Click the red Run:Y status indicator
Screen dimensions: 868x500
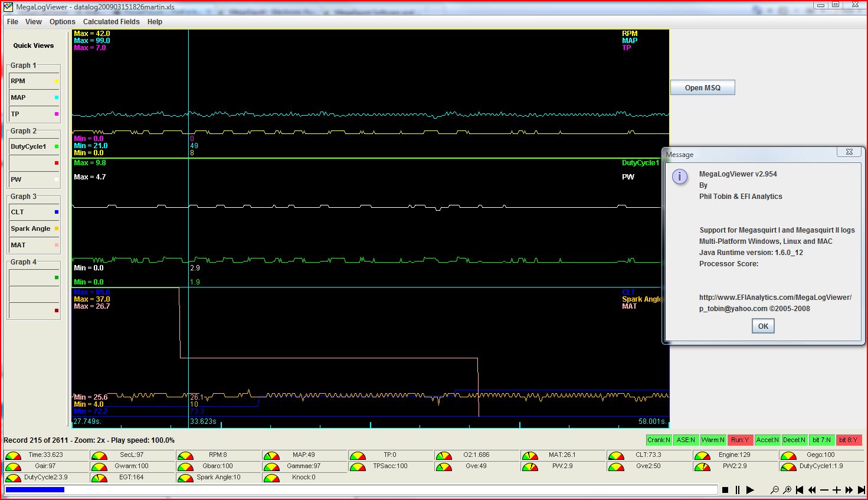click(740, 440)
